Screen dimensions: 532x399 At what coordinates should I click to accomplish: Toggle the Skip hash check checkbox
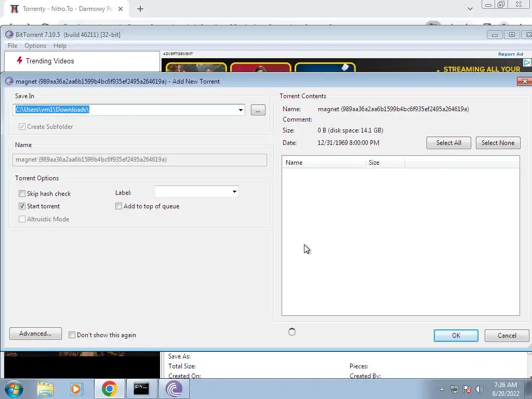[x=22, y=193]
